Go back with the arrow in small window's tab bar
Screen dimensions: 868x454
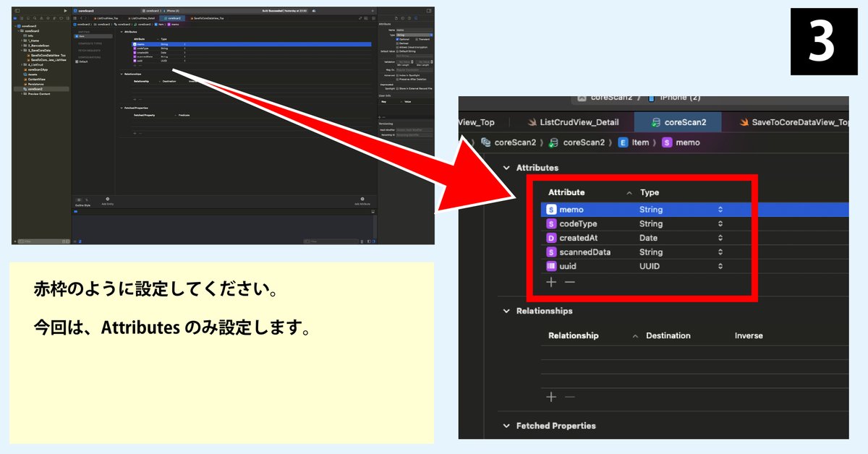pyautogui.click(x=81, y=18)
